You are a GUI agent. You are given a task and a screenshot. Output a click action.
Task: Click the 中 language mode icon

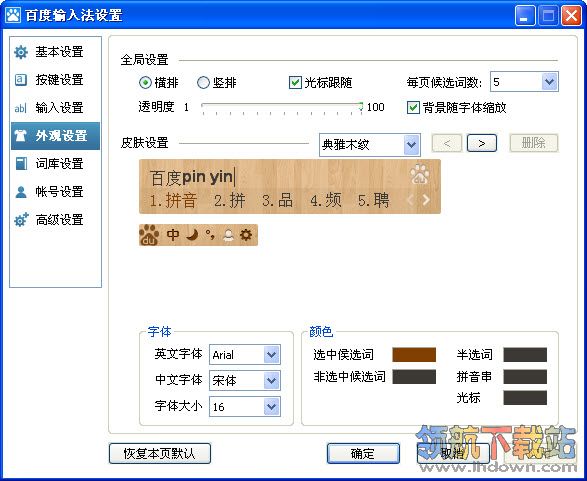click(173, 235)
